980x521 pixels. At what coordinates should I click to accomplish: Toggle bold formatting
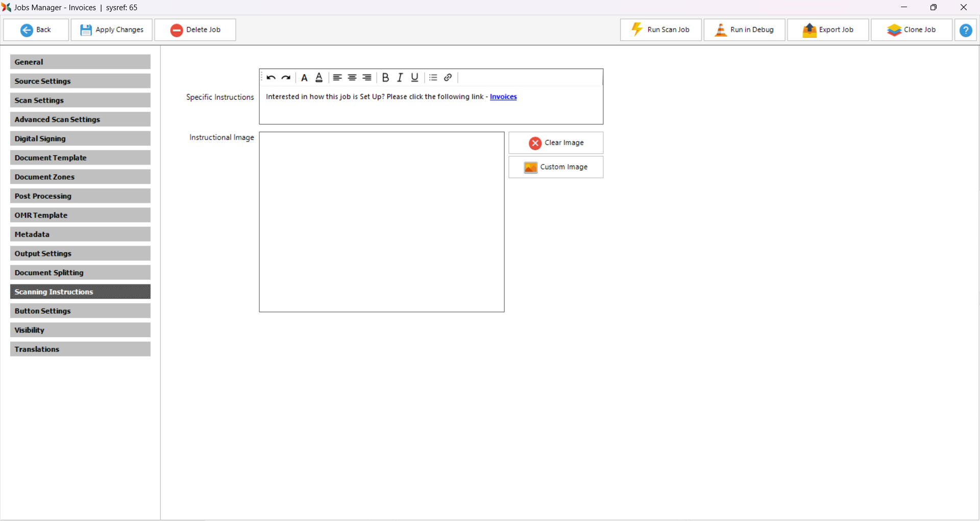pos(385,78)
